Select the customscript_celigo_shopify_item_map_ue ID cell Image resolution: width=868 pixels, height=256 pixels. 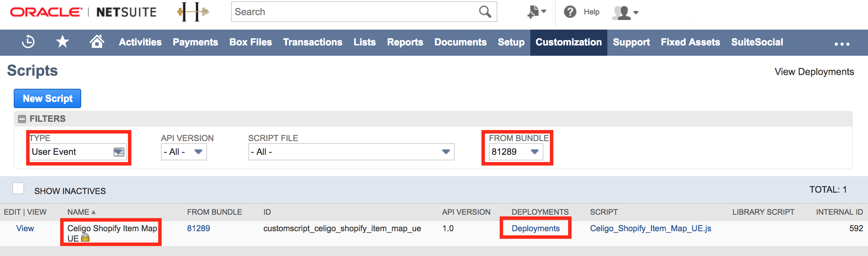coord(342,228)
